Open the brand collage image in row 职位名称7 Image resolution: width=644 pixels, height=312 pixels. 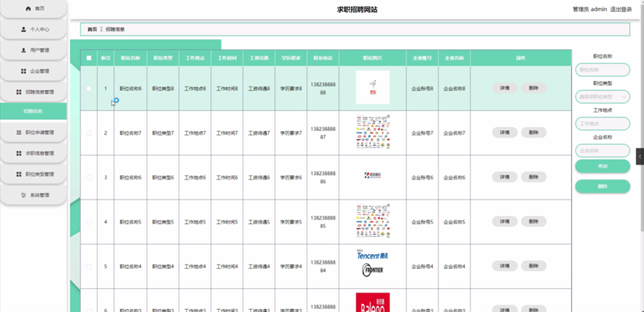pos(372,133)
